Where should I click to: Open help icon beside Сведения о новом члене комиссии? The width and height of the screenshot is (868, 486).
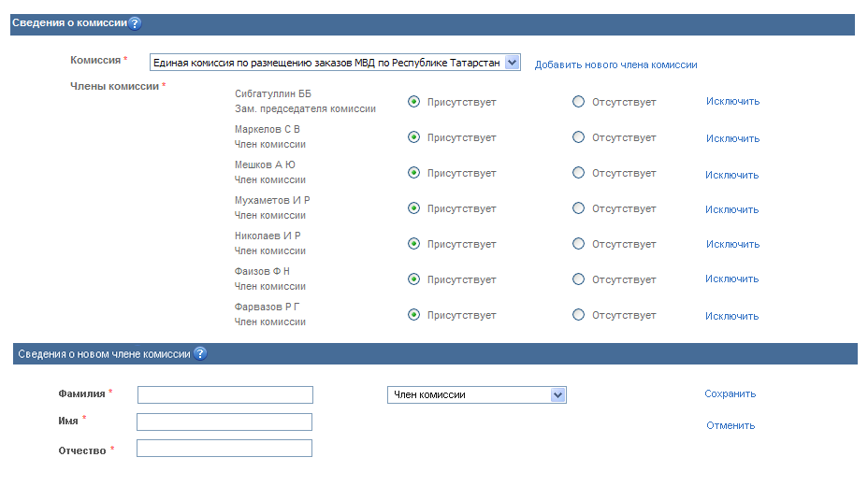click(200, 354)
